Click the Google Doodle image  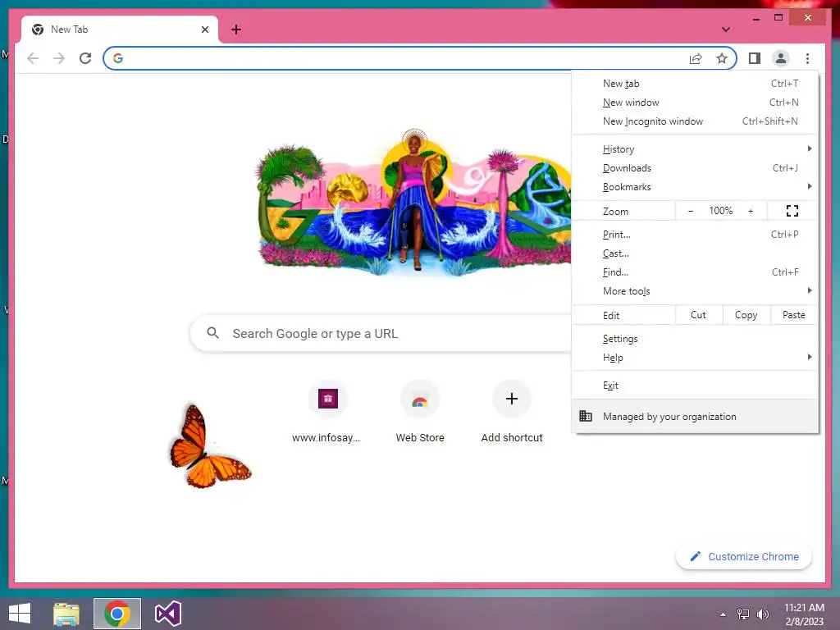pos(413,202)
